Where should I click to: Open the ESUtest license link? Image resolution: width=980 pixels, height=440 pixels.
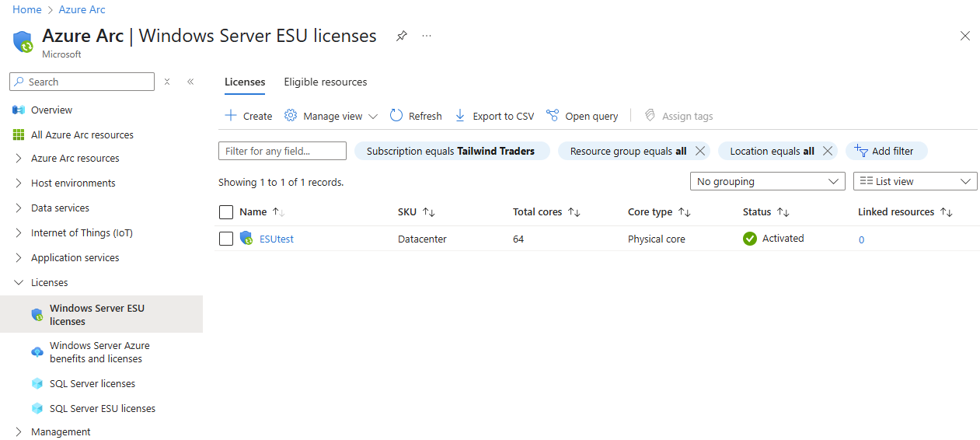coord(277,239)
